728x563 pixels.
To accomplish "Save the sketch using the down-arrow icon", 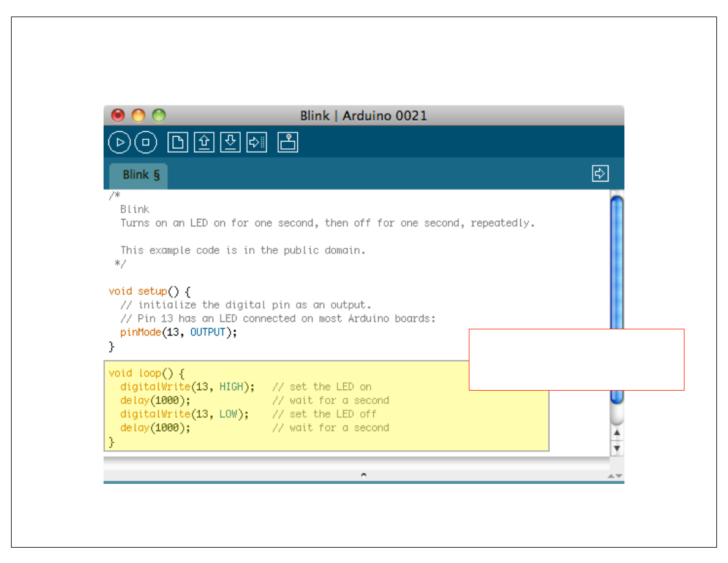I will click(230, 142).
